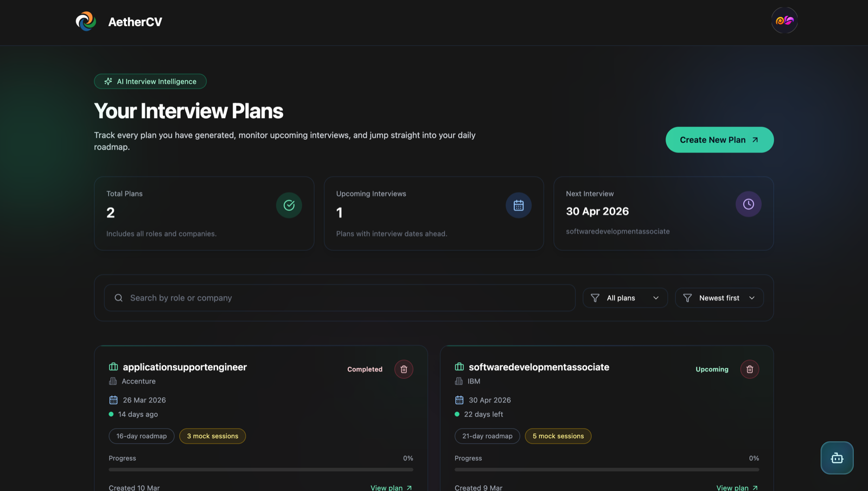Click the checkmark icon on Total Plans card
868x491 pixels.
click(289, 205)
